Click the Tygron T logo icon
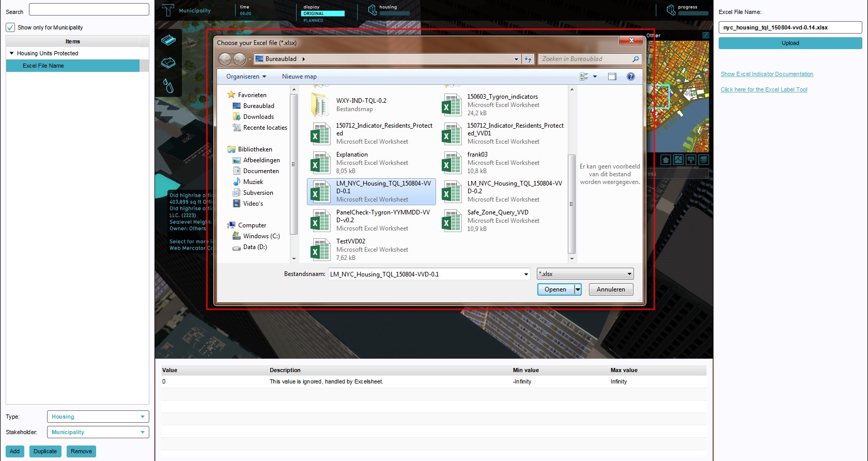 coord(168,10)
